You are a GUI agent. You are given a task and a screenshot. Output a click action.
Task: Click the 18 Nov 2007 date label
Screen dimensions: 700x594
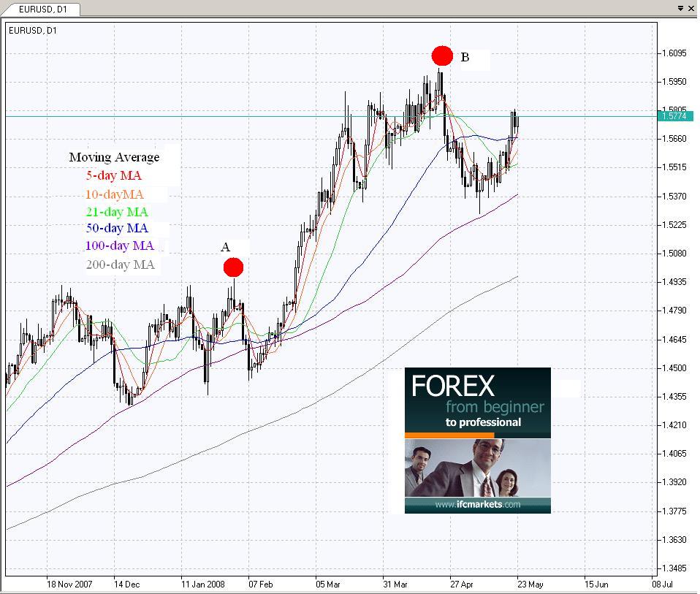point(69,585)
